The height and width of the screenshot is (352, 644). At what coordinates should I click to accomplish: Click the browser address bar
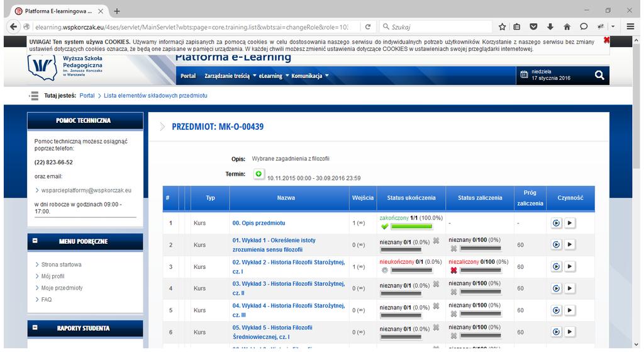(191, 26)
